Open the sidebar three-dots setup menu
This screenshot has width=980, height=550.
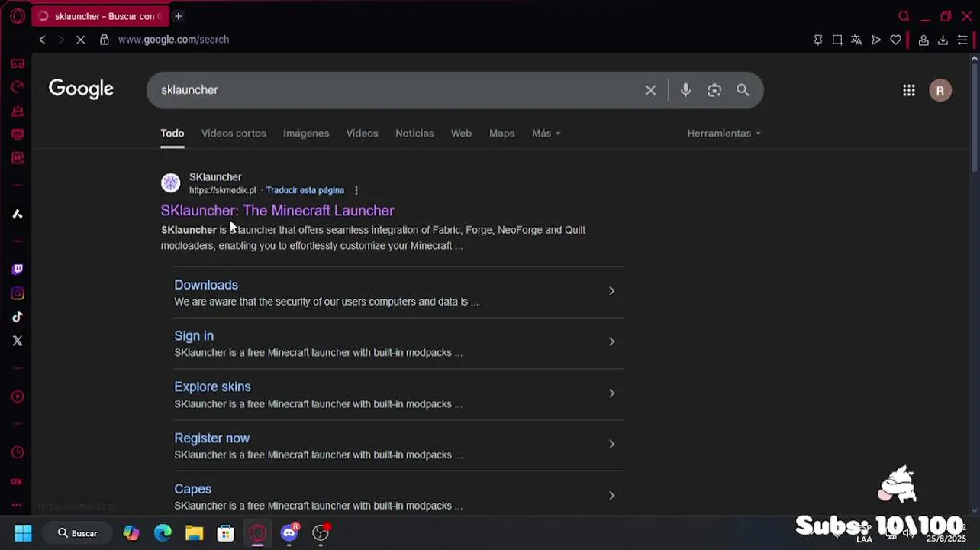point(18,505)
